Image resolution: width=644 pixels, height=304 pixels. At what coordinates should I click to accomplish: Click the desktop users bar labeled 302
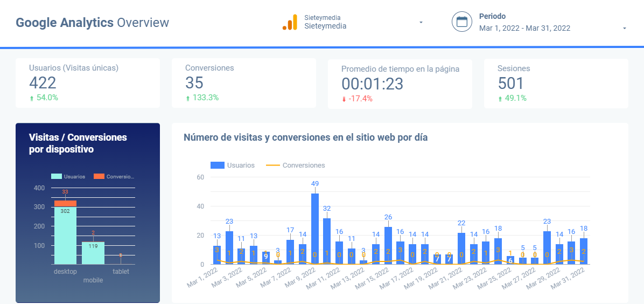point(65,236)
